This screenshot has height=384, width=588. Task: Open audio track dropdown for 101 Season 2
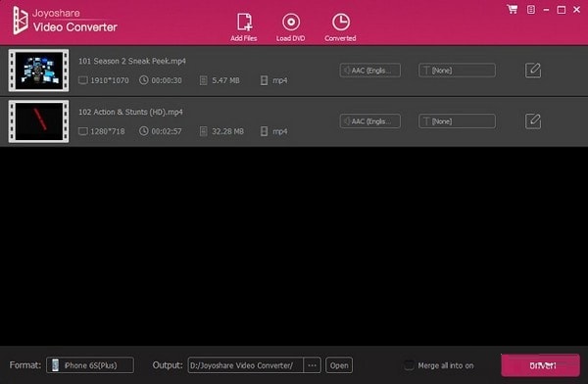coord(370,71)
